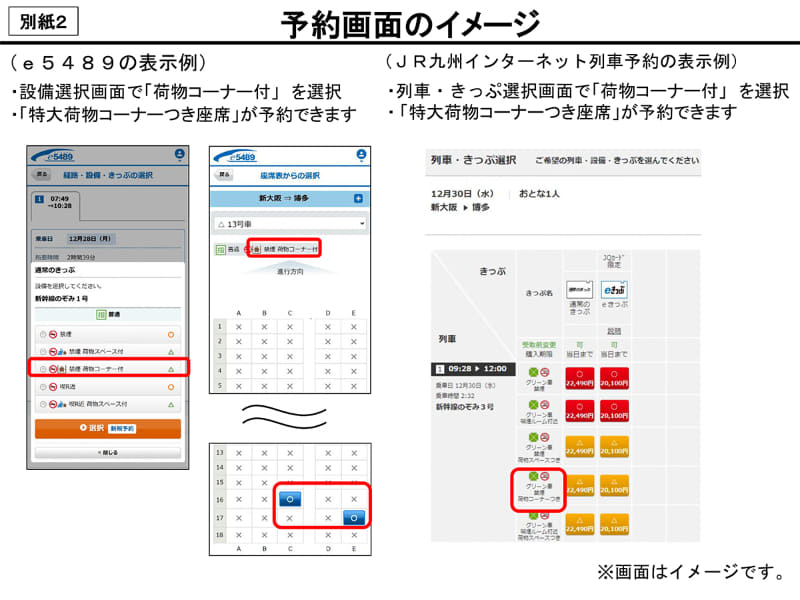Click the 受取前変更 label in the ticket table

(x=539, y=345)
